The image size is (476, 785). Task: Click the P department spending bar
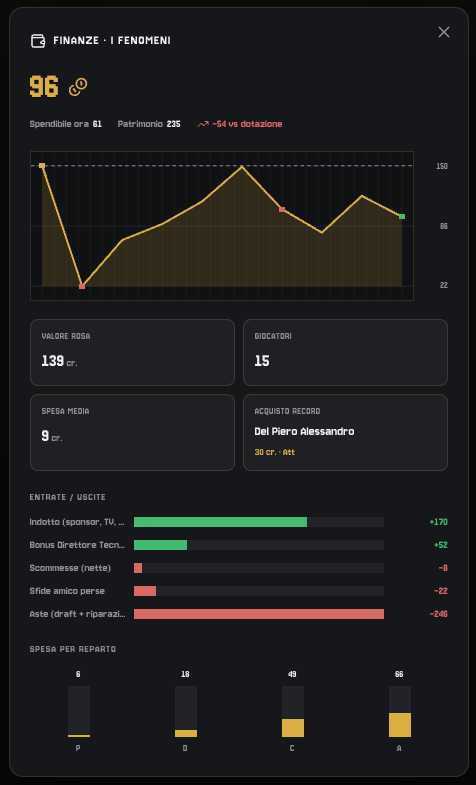(79, 711)
